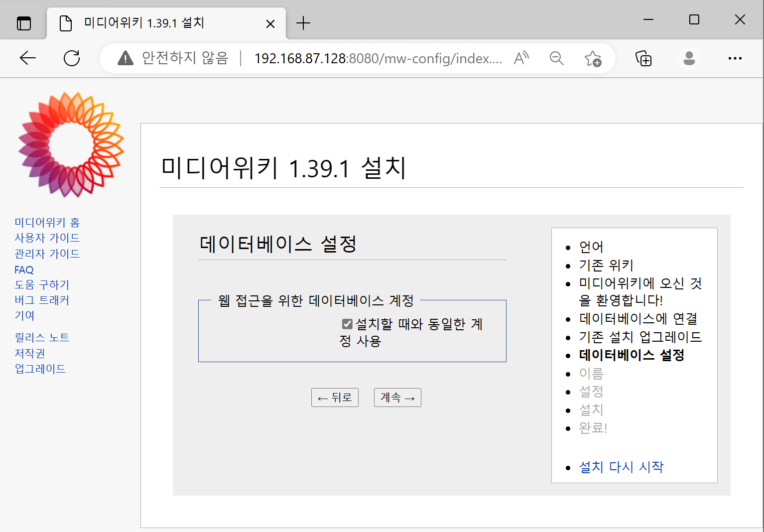Click the 데이터베이스에 연결 step text
The width and height of the screenshot is (764, 532).
click(x=638, y=319)
